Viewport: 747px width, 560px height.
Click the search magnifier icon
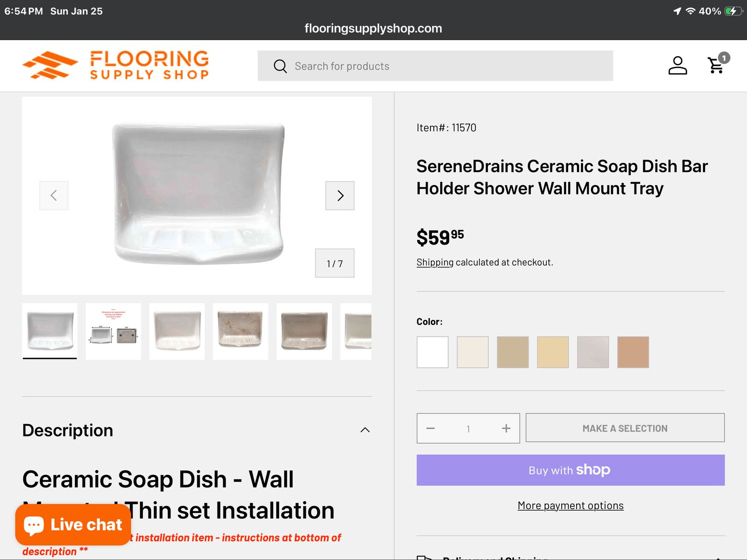[x=280, y=66]
